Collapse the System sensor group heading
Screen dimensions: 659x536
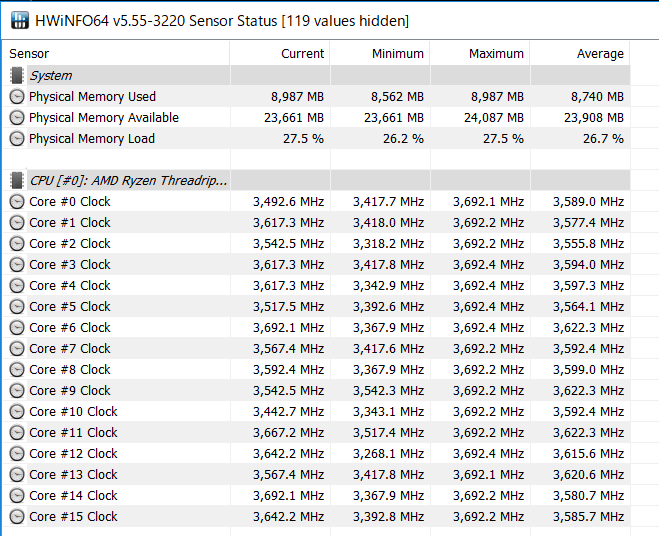tap(51, 76)
